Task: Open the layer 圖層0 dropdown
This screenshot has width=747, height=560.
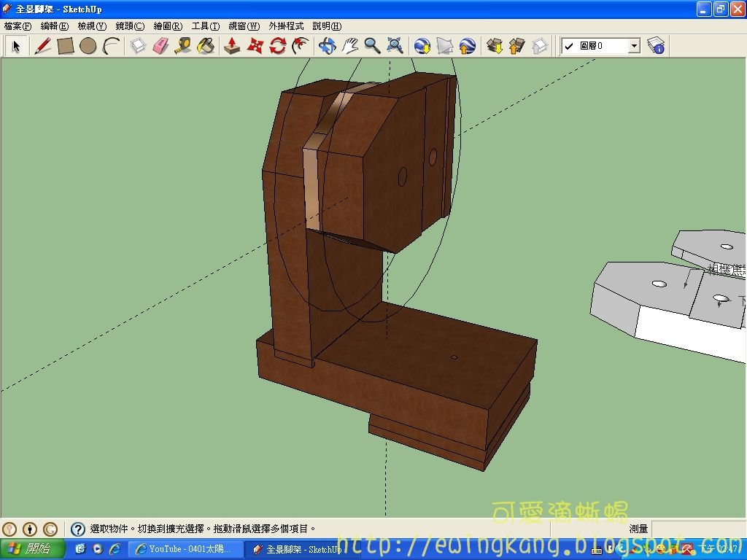Action: (x=634, y=46)
